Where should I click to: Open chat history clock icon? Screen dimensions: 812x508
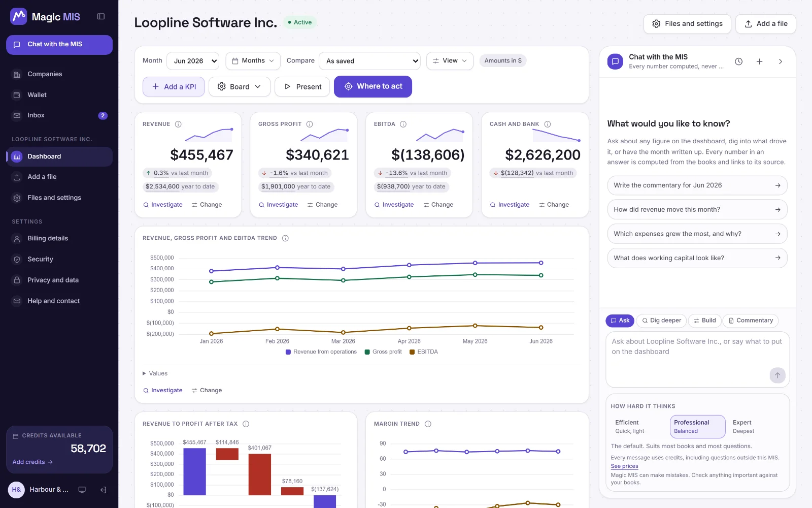coord(739,61)
